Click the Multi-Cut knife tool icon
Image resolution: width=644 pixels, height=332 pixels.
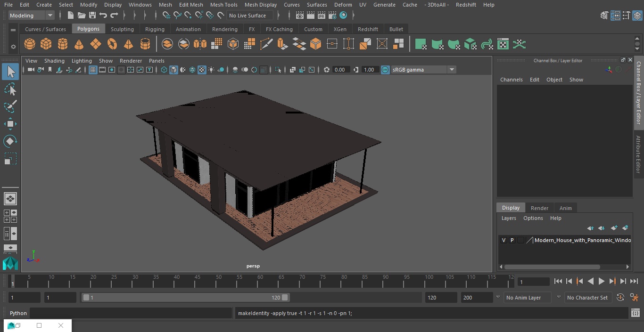(266, 44)
